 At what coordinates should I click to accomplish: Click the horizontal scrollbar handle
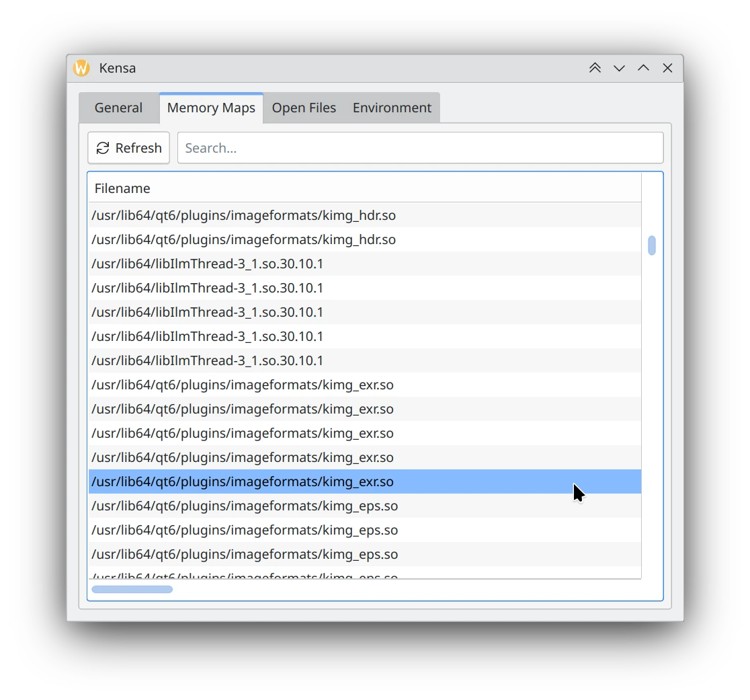click(132, 590)
